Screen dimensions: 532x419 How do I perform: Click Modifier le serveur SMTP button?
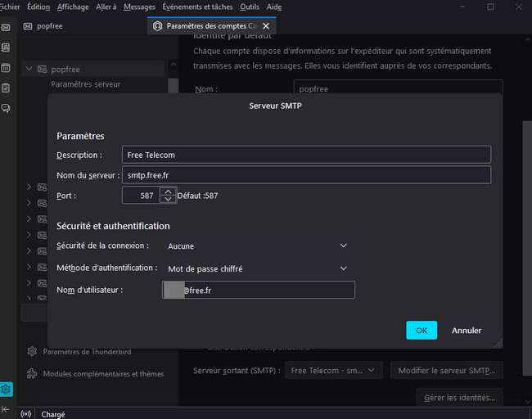coord(447,371)
